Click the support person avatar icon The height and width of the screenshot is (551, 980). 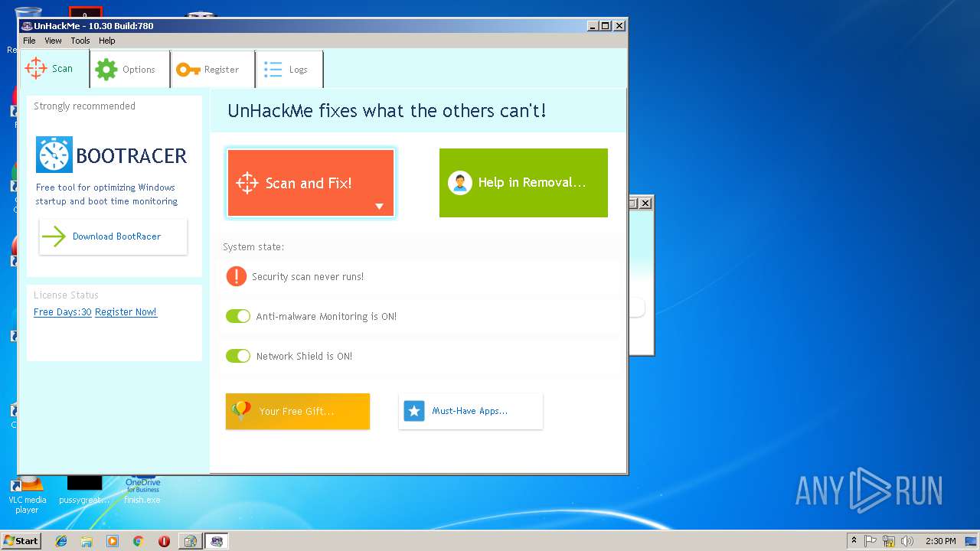(459, 183)
